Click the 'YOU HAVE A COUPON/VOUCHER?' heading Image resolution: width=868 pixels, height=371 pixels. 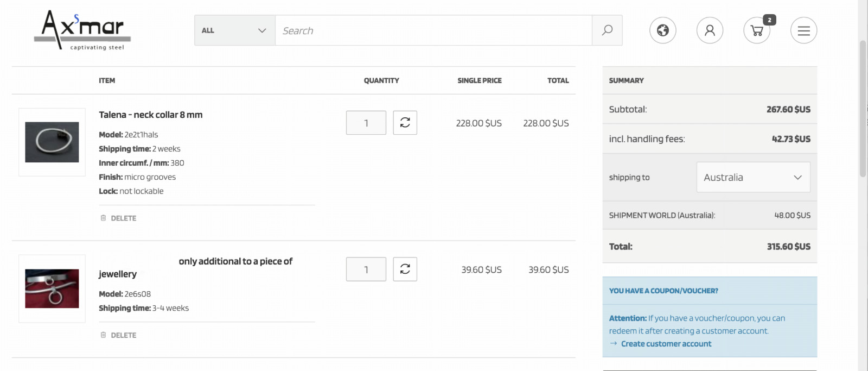coord(663,291)
